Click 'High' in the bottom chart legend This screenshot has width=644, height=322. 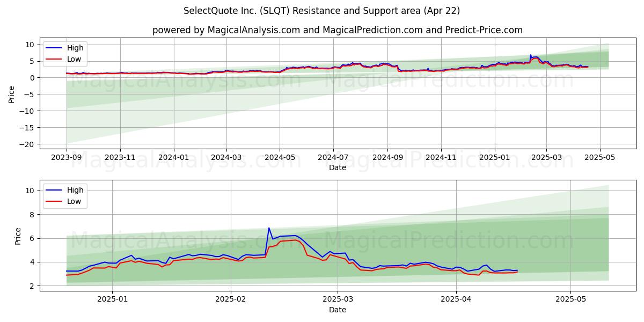[x=75, y=190]
